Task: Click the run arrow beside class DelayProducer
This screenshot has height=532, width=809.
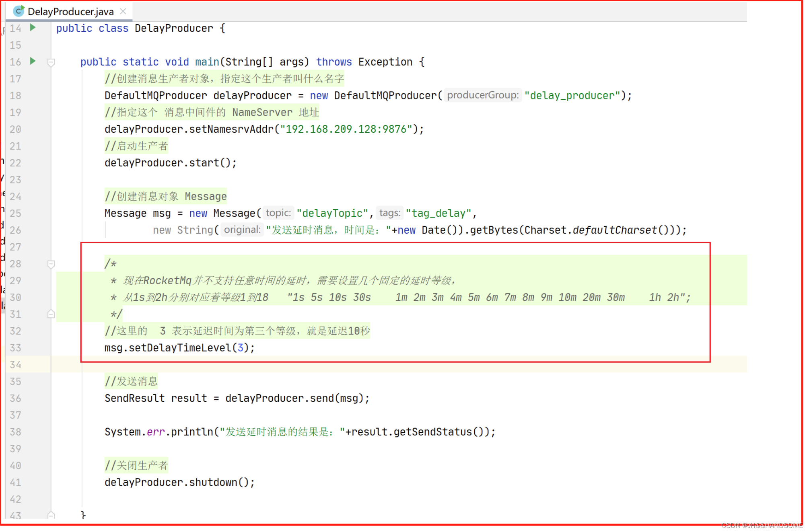Action: coord(33,27)
